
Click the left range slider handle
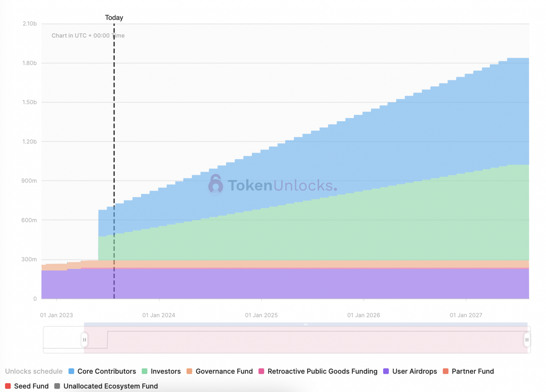click(x=84, y=339)
